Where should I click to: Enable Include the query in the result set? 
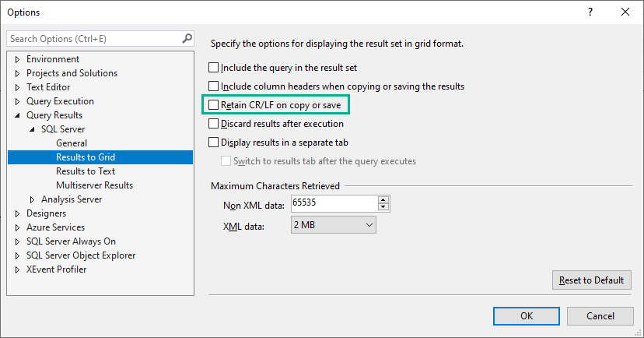(x=214, y=68)
